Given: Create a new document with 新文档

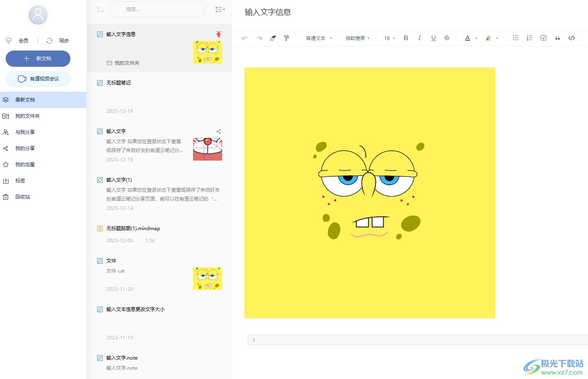Looking at the screenshot, I should coord(38,59).
